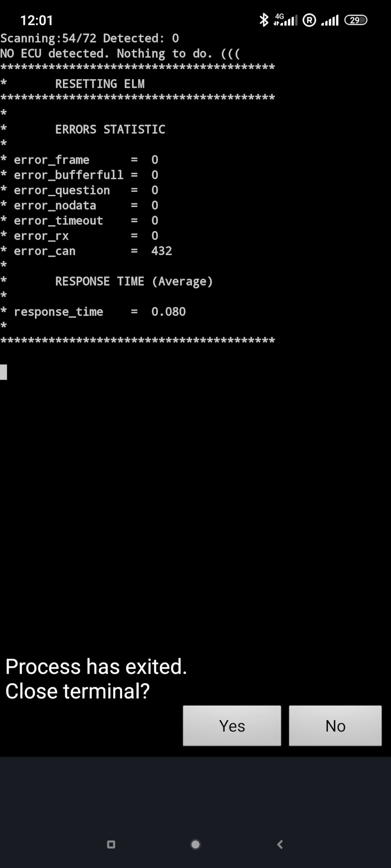Tap the response_time = 0.080 line
The width and height of the screenshot is (391, 868).
pos(93,311)
